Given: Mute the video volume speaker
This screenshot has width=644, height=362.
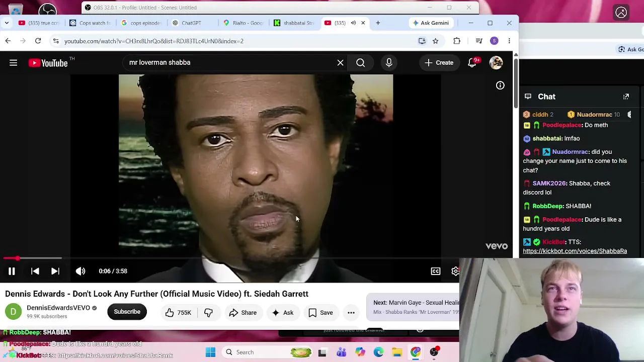Looking at the screenshot, I should [x=80, y=271].
